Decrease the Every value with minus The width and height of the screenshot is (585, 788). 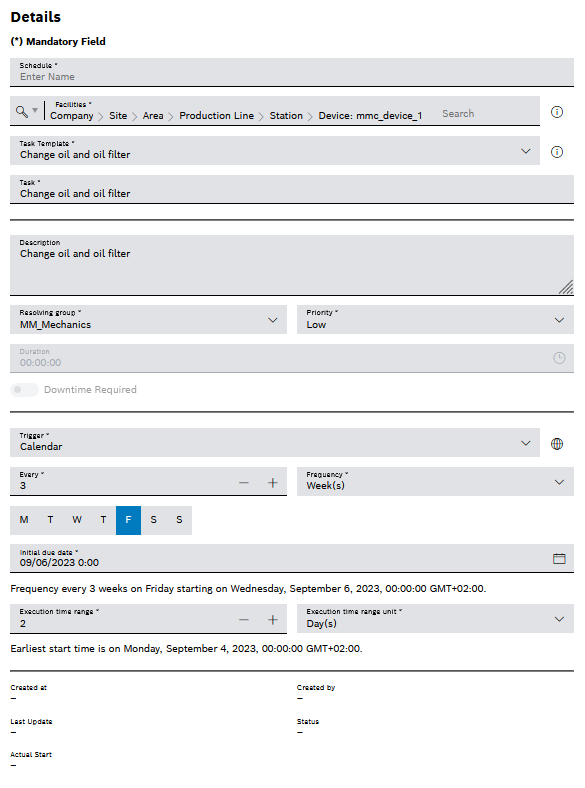point(244,482)
